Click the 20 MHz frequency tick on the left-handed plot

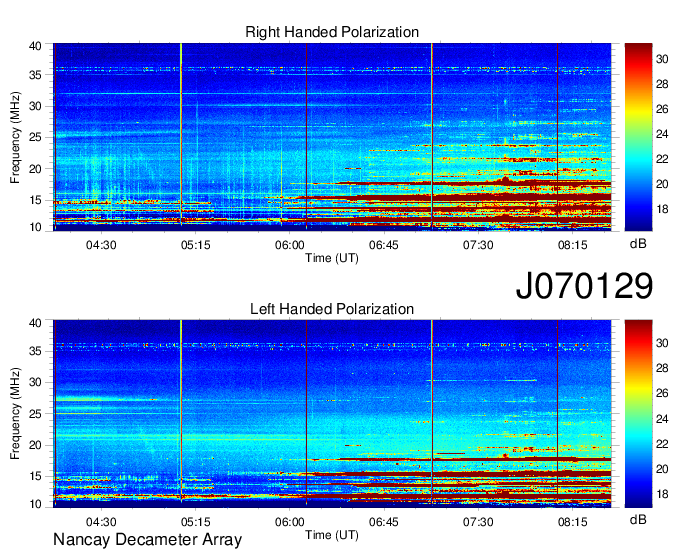pos(35,445)
